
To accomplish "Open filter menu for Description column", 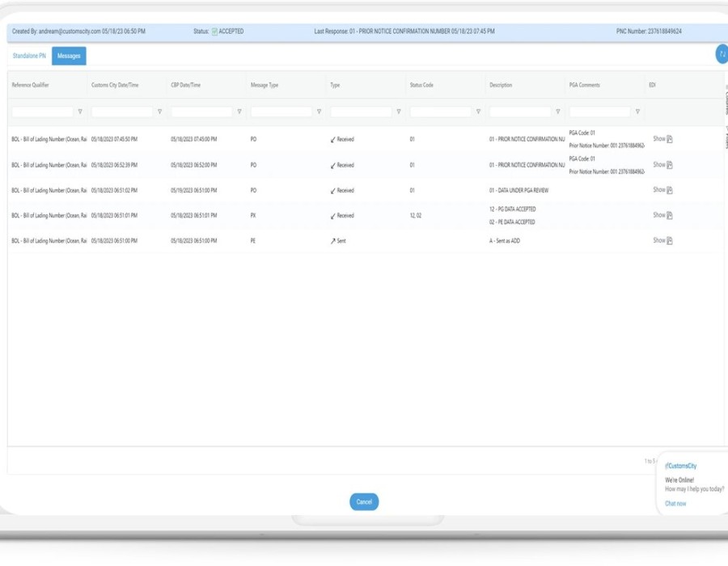I will coord(557,112).
